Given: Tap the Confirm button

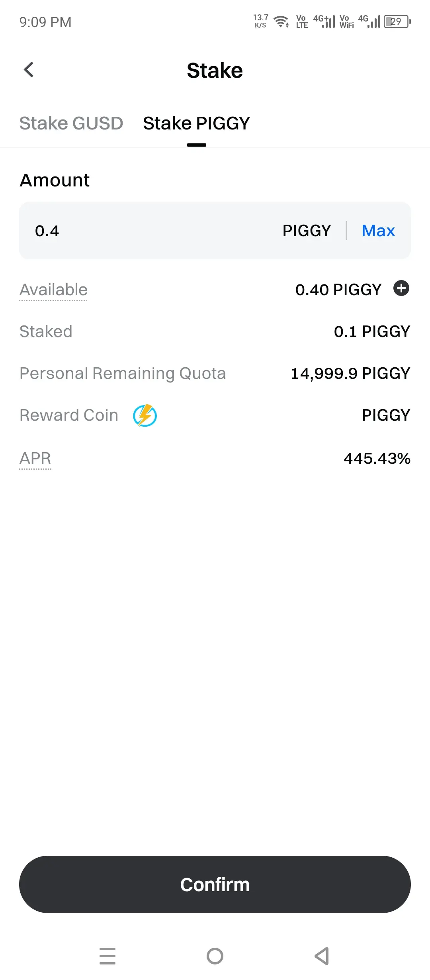Looking at the screenshot, I should pos(215,884).
